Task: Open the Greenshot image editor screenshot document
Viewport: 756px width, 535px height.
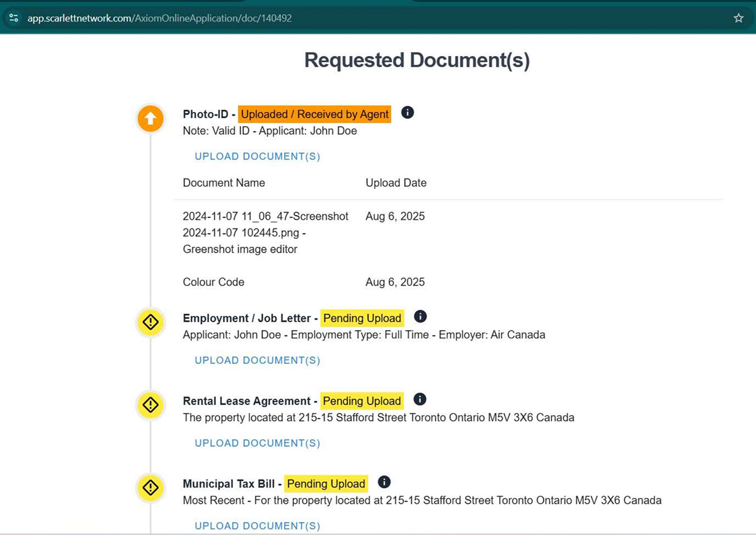Action: tap(266, 233)
